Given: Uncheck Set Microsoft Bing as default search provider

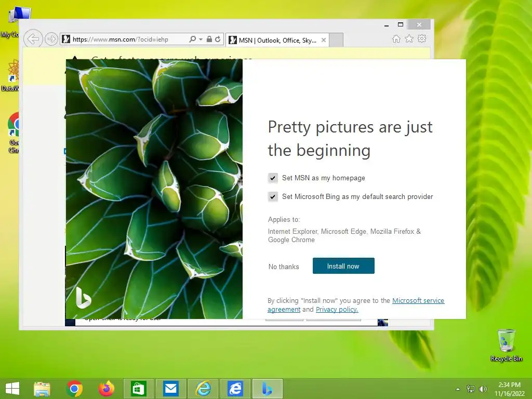Looking at the screenshot, I should click(273, 196).
